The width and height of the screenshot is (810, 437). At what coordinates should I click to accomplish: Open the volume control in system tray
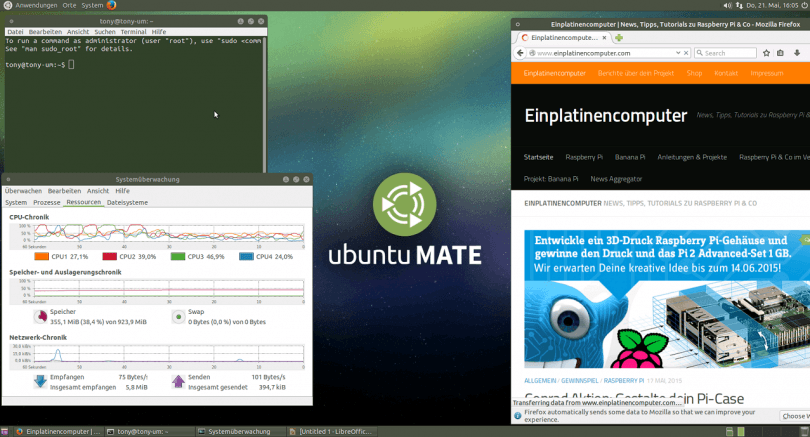click(727, 5)
